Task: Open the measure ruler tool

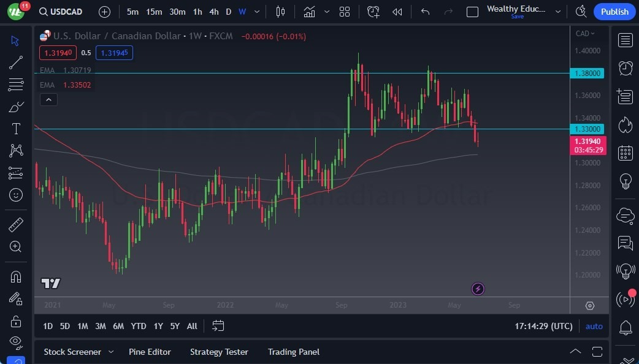Action: [x=15, y=225]
